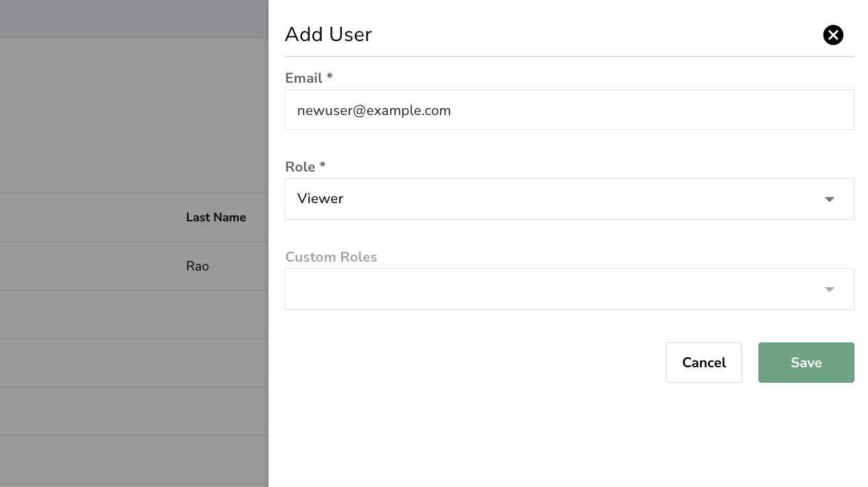Click the Save button
868x487 pixels.
point(806,363)
